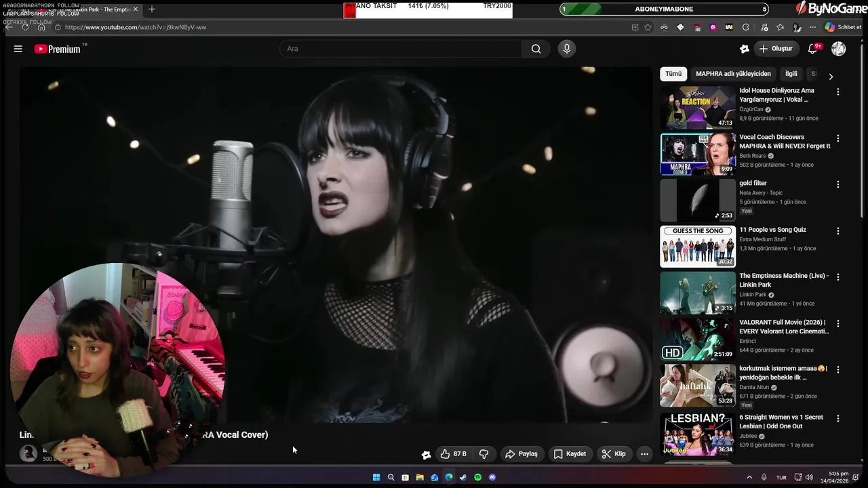Image resolution: width=868 pixels, height=488 pixels.
Task: Save video with Kaydet button
Action: pyautogui.click(x=570, y=454)
